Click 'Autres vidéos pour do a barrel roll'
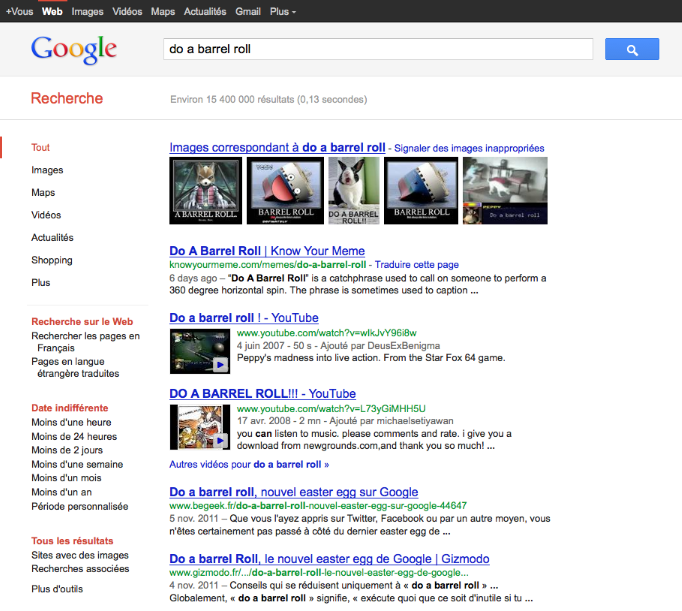 point(249,464)
